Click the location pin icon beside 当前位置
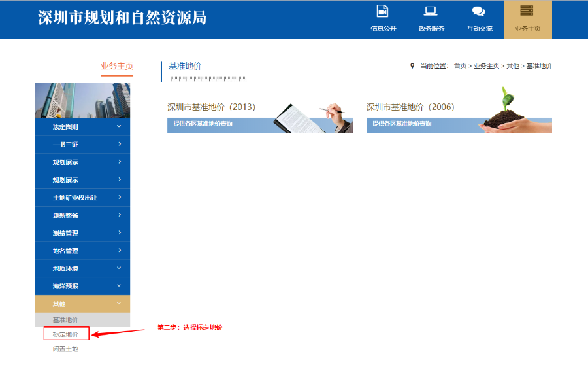 pos(412,66)
